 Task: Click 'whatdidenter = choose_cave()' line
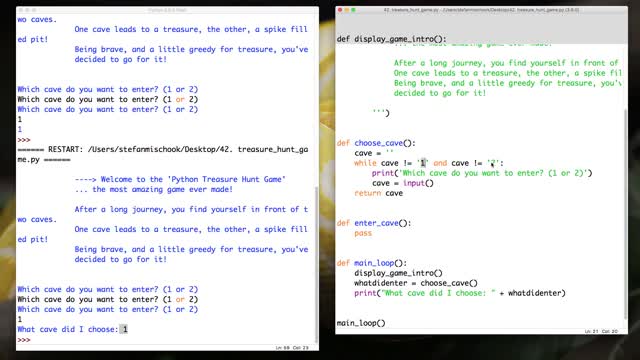(x=416, y=283)
